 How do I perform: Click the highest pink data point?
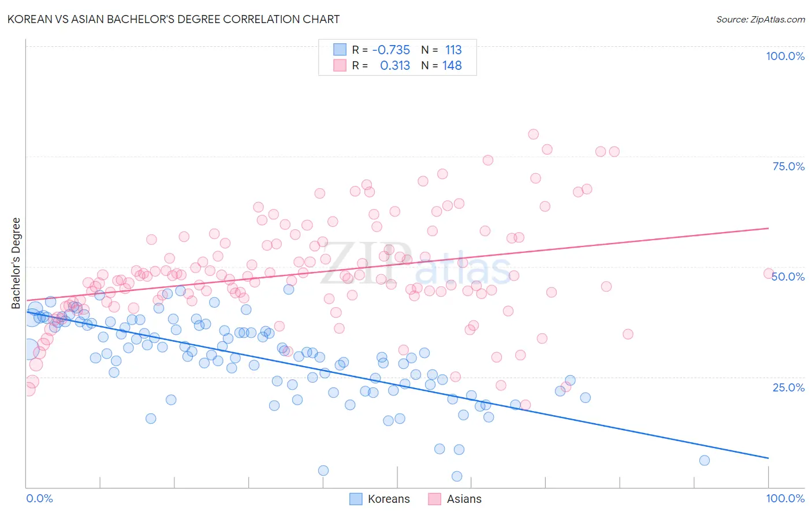coord(533,134)
